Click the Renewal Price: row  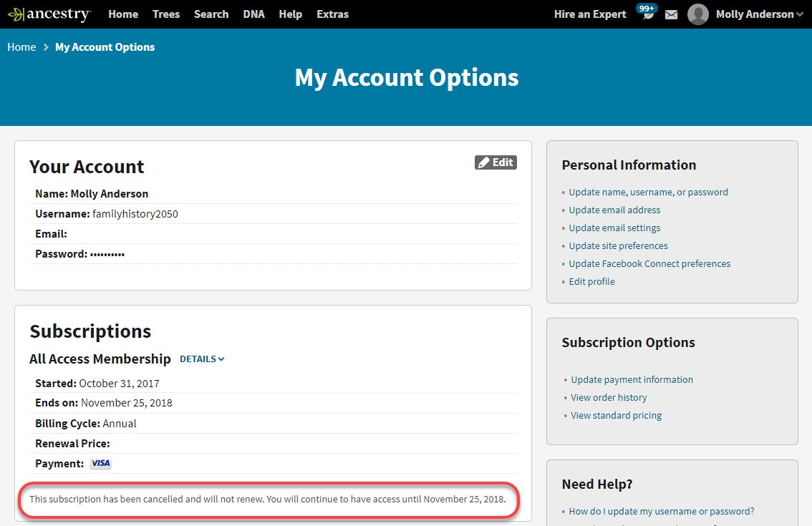274,444
